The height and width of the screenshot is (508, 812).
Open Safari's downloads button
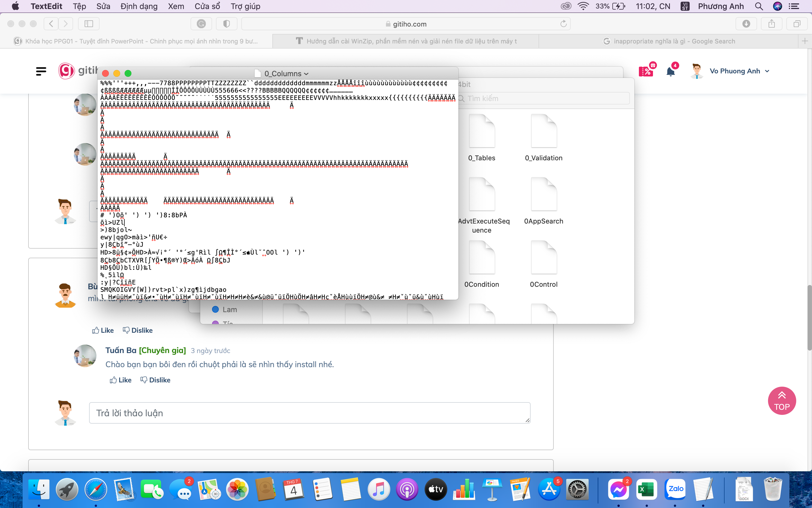746,24
